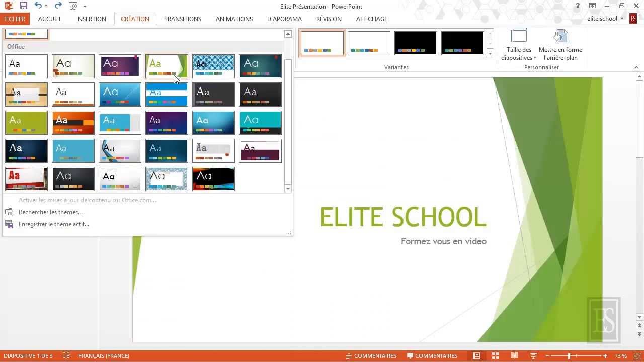Select the red serif Aa theme
This screenshot has width=644, height=362.
coord(26,179)
